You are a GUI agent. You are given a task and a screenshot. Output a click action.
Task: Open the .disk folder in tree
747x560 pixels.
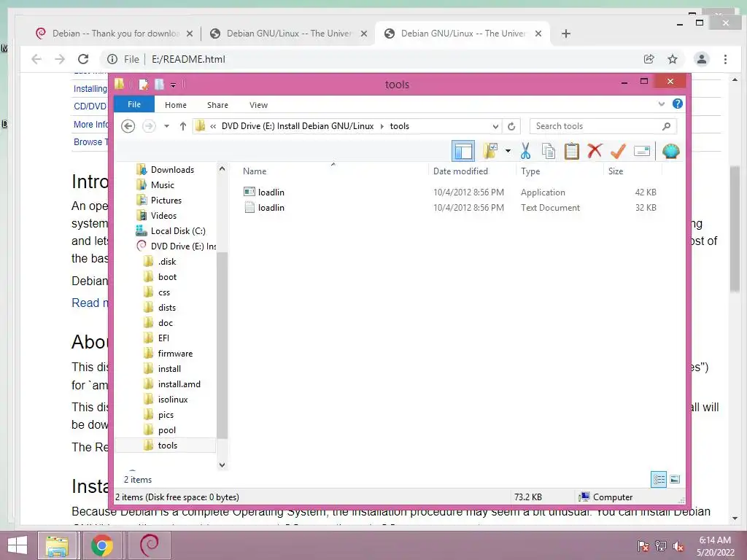pos(167,262)
